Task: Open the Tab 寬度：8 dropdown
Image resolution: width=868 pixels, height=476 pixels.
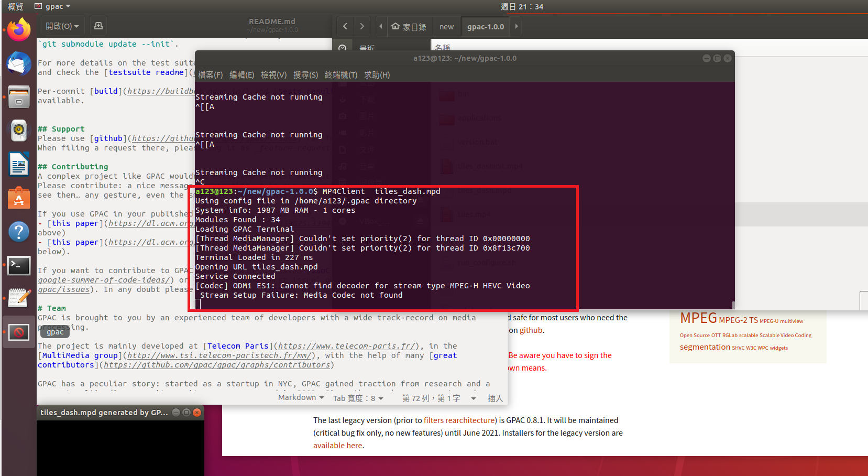Action: 358,397
